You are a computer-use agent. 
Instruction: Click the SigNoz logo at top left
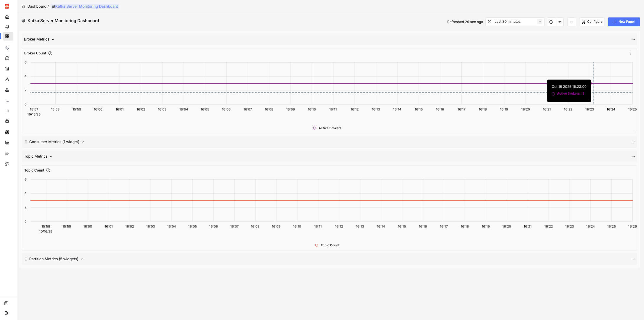click(x=7, y=6)
